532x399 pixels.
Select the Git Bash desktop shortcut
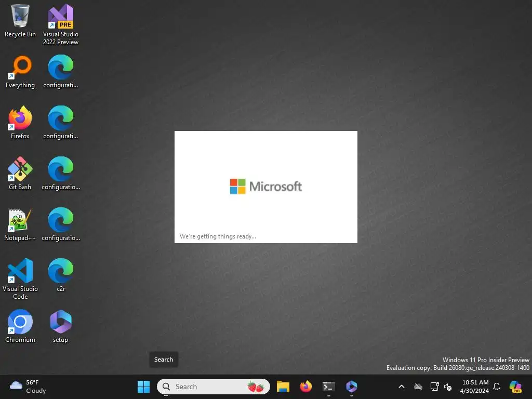click(x=20, y=174)
